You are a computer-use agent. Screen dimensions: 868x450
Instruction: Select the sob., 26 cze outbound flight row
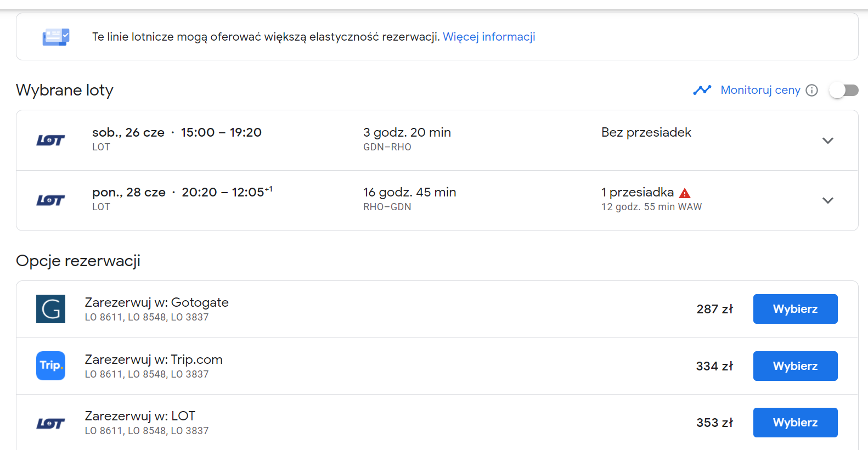pos(437,140)
